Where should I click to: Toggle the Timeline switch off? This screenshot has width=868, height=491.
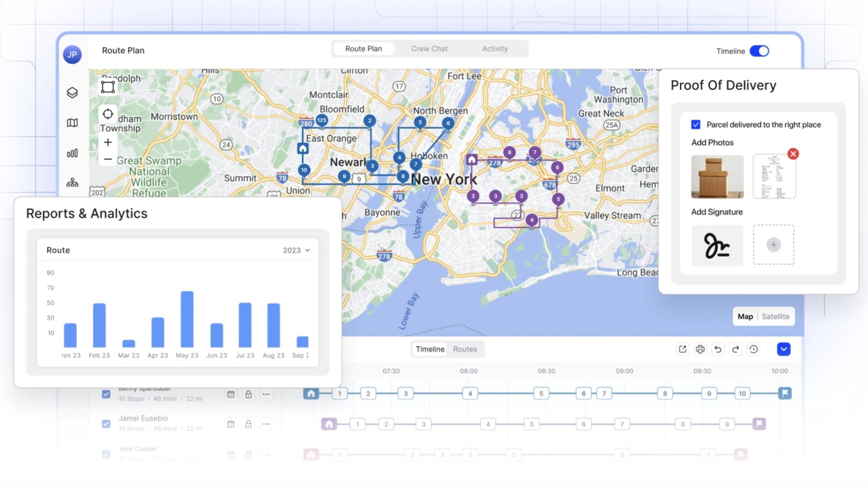(x=759, y=51)
